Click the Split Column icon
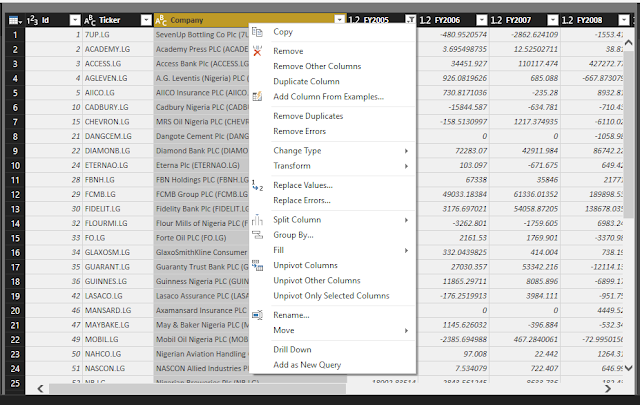This screenshot has height=405, width=640. 257,220
